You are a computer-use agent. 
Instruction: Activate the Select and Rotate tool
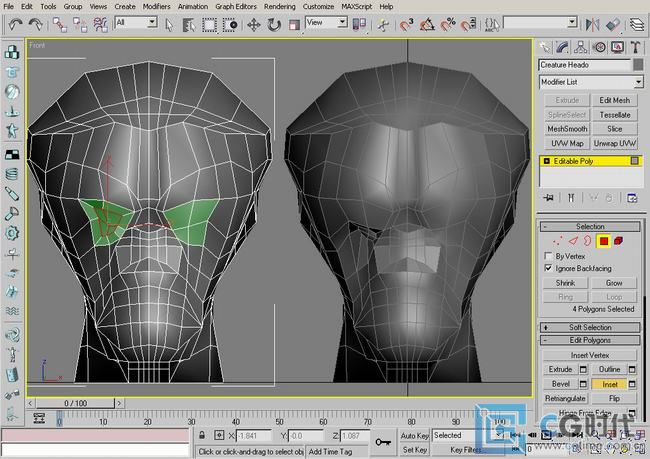coord(274,25)
